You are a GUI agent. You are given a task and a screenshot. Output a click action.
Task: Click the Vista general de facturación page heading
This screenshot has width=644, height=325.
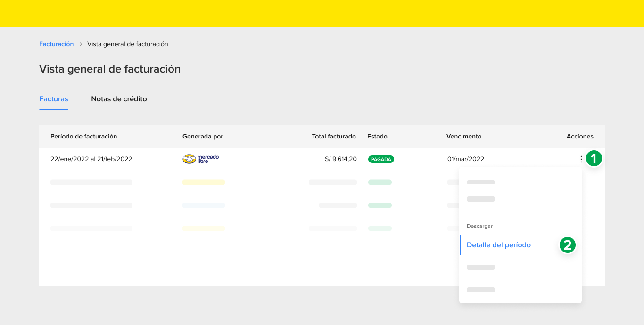click(110, 69)
